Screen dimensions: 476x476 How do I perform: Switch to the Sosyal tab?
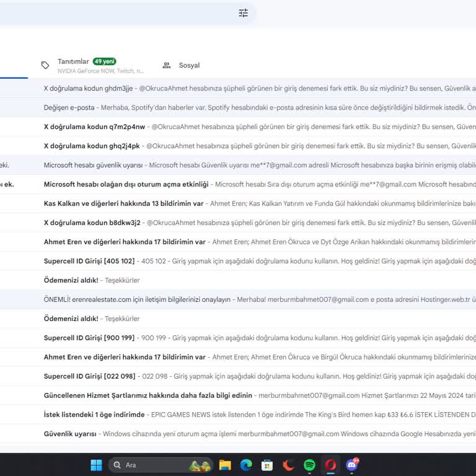tap(188, 66)
